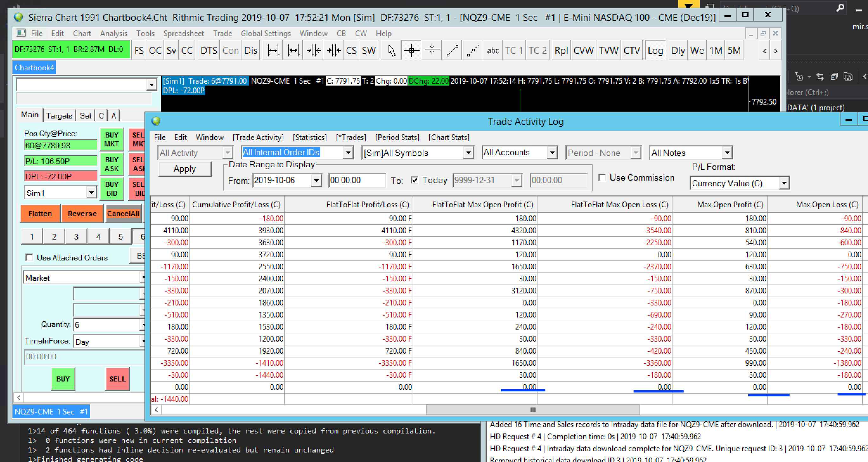
Task: Expand the All Accounts dropdown
Action: click(552, 153)
